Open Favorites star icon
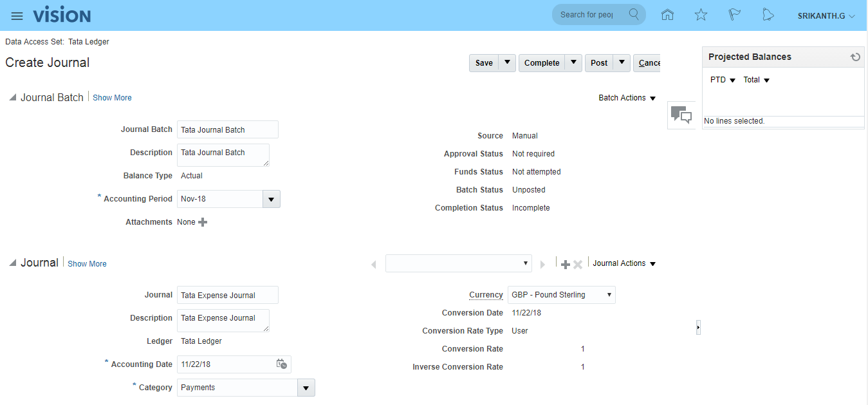The width and height of the screenshot is (868, 405). coord(701,15)
